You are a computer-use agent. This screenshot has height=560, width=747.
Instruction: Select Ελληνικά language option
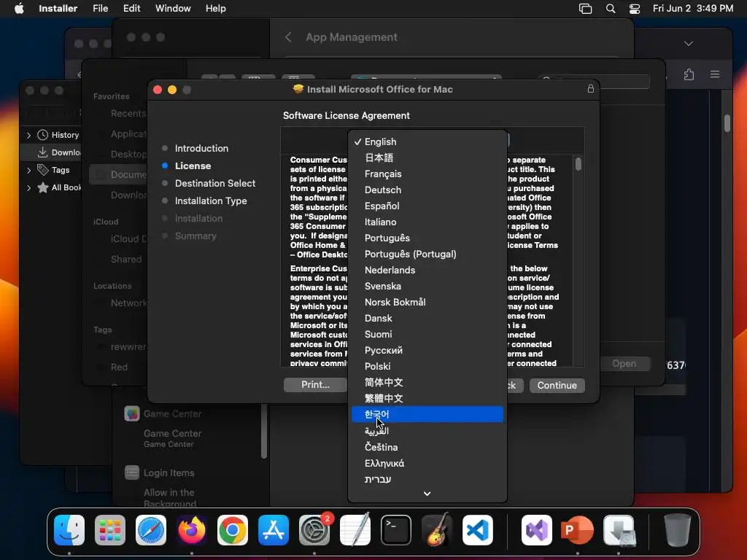coord(427,463)
